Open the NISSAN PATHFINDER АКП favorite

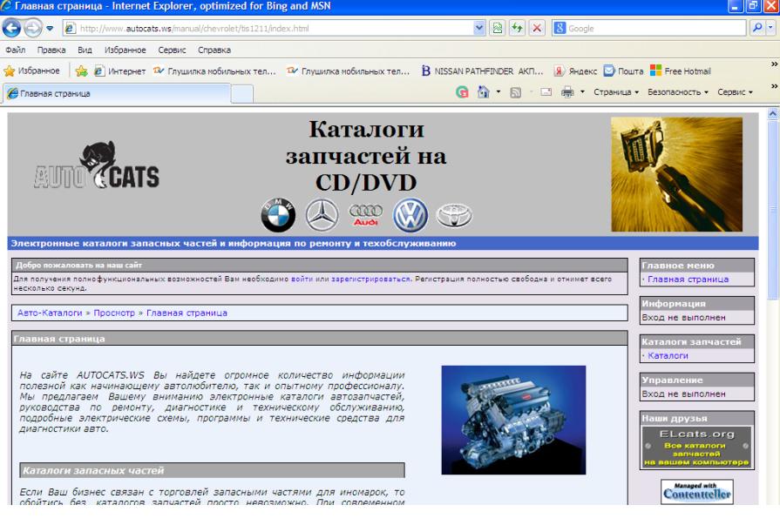tap(482, 71)
